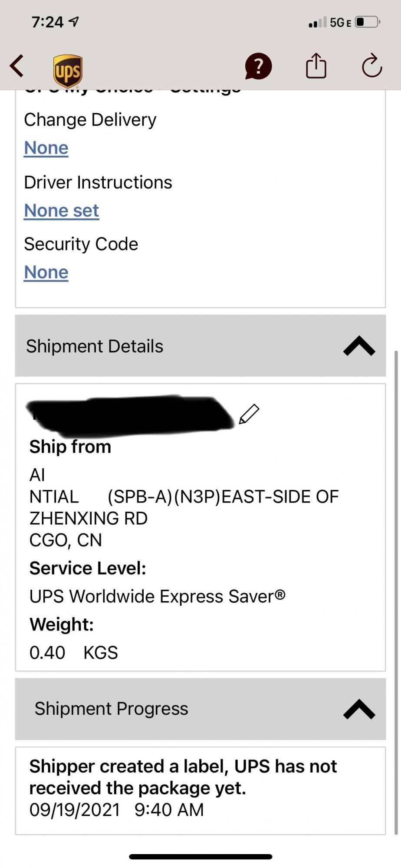Tap the Shipment Details header bar

(200, 346)
